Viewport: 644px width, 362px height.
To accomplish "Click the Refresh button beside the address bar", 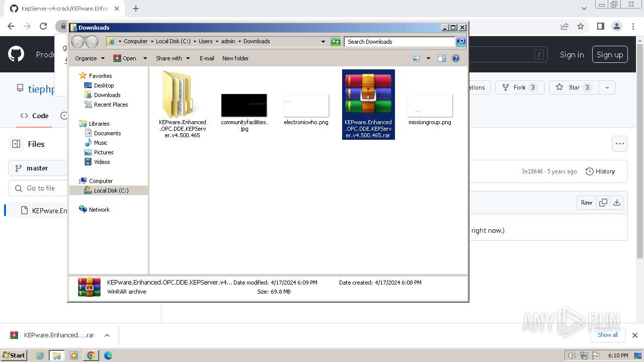I will (x=336, y=42).
